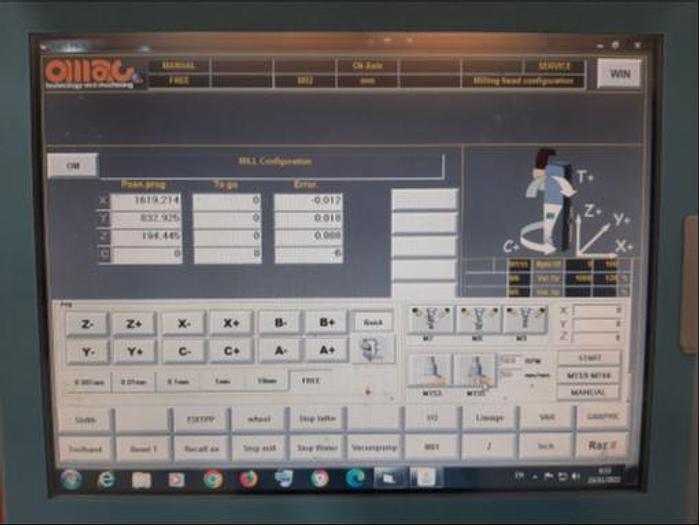Screen dimensions: 699x525
Task: Click the WIN button at top right
Action: 618,73
